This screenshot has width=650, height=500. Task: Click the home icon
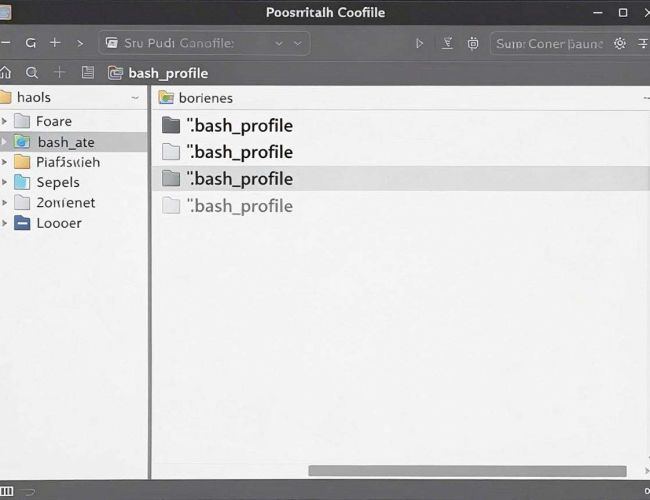(5, 73)
